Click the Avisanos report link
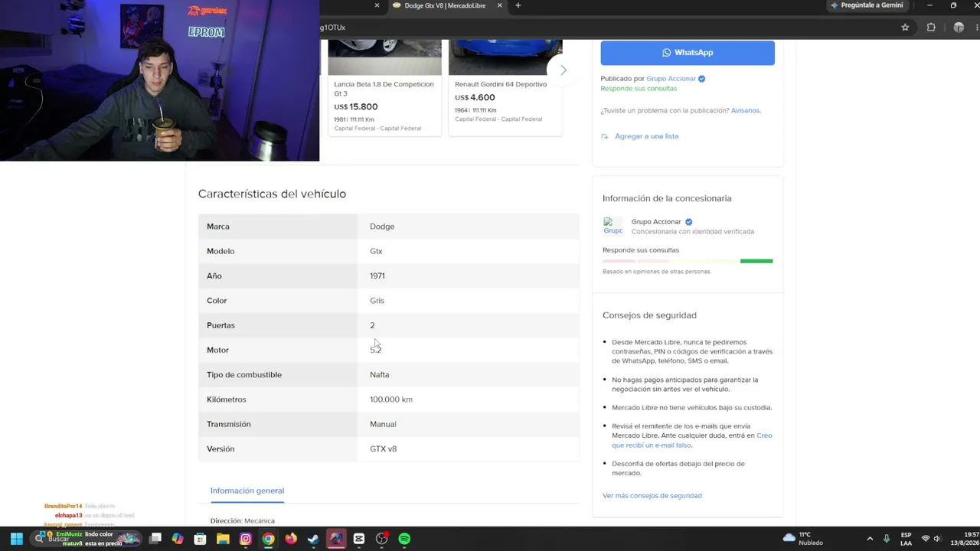The image size is (980, 551). click(745, 110)
